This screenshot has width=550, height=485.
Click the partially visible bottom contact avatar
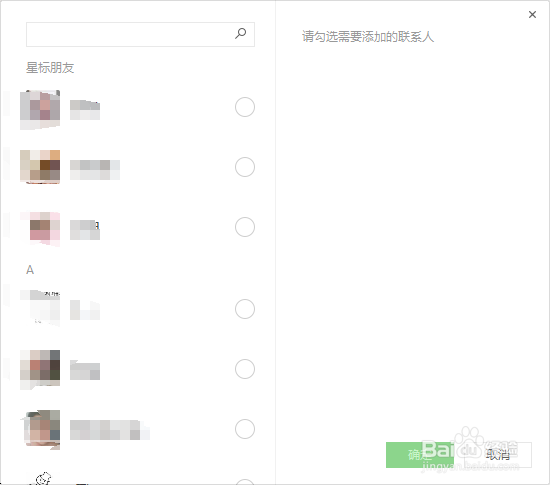(43, 478)
